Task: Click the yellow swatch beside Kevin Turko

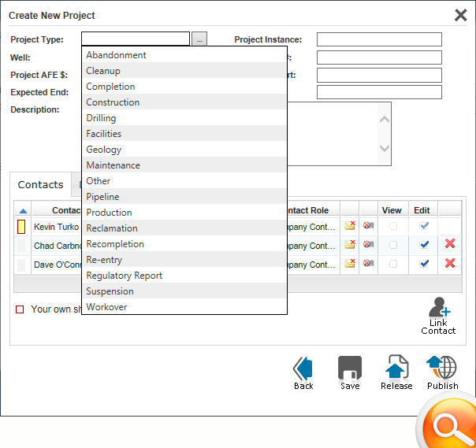Action: click(x=22, y=227)
